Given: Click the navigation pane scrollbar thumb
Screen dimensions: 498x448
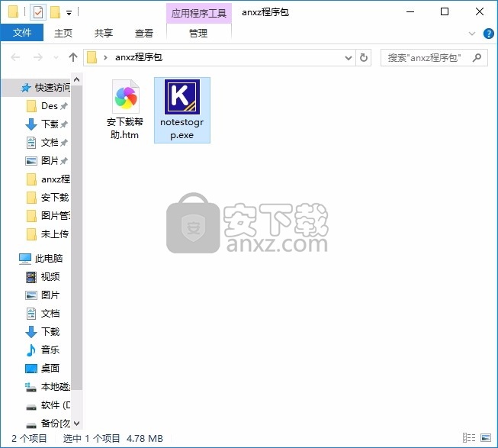Looking at the screenshot, I should 76,237.
